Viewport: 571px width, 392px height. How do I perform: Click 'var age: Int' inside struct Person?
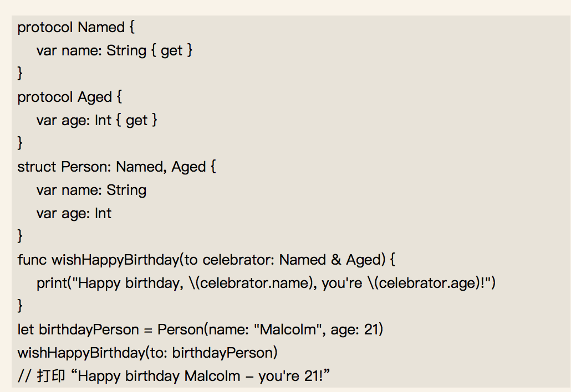click(74, 214)
